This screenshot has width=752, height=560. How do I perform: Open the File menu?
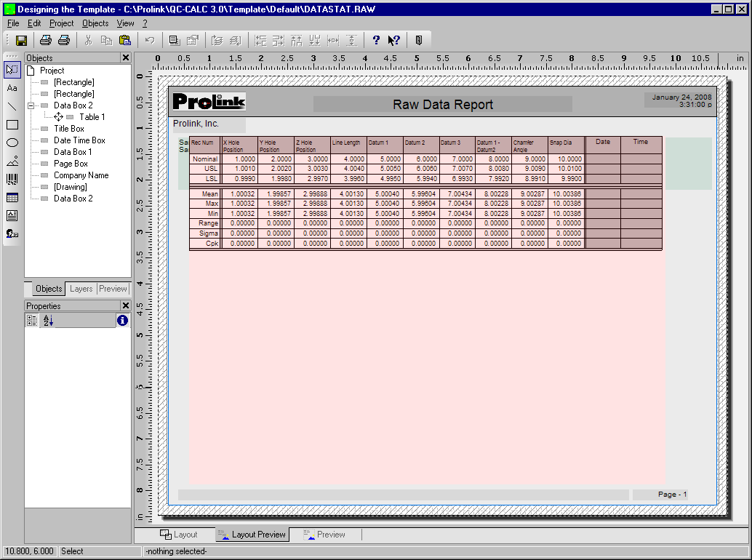[x=13, y=23]
